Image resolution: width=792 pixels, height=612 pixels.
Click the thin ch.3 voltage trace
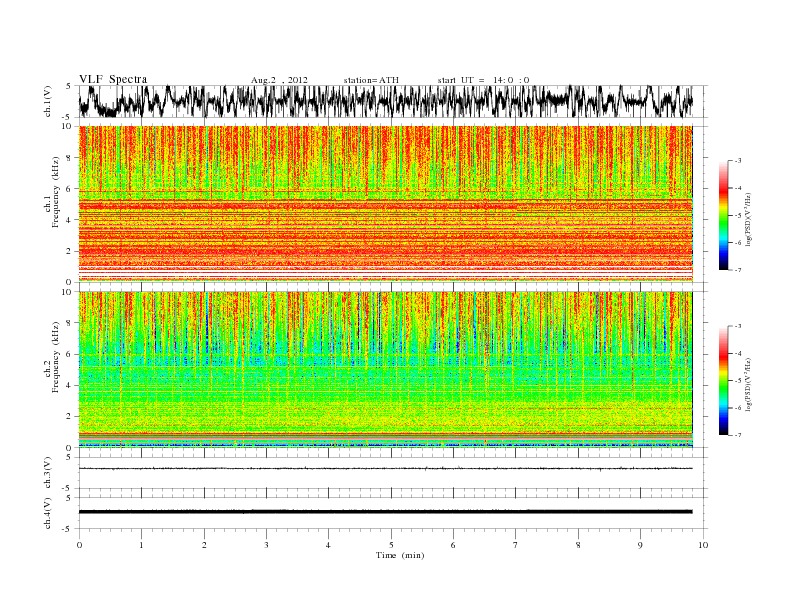pyautogui.click(x=385, y=469)
